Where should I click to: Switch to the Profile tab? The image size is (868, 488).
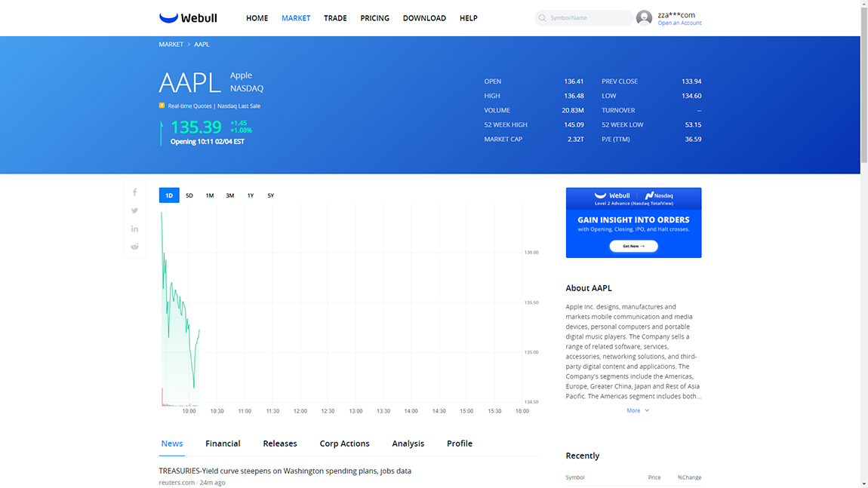point(460,443)
